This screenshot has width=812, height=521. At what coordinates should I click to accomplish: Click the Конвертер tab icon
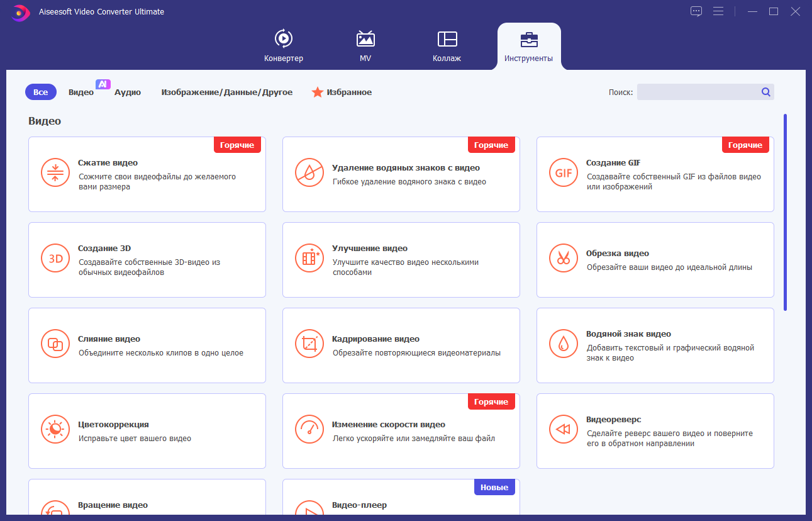(x=284, y=38)
